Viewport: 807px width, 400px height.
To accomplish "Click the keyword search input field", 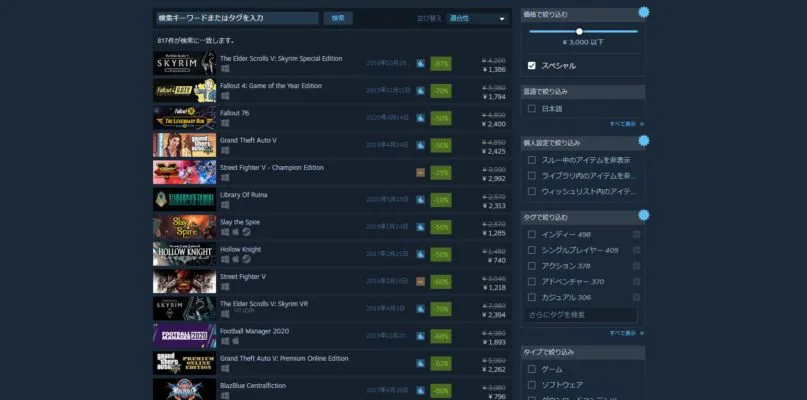I will pos(237,18).
